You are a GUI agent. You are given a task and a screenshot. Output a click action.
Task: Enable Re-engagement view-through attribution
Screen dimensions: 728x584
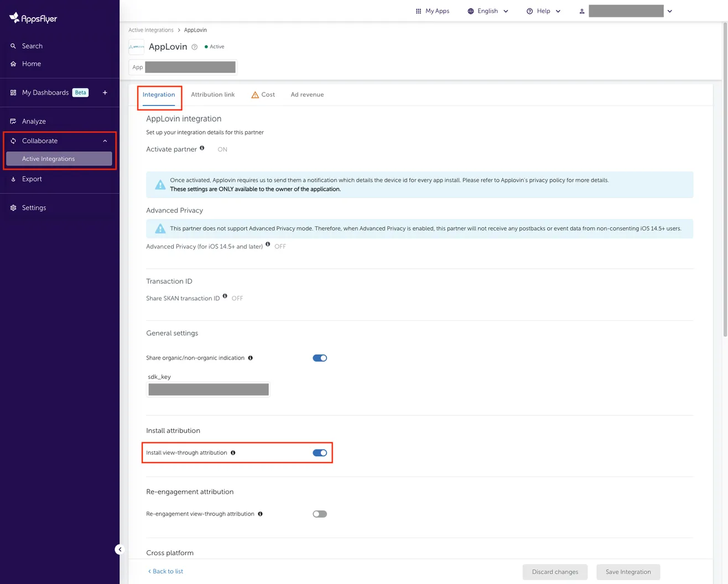point(320,513)
